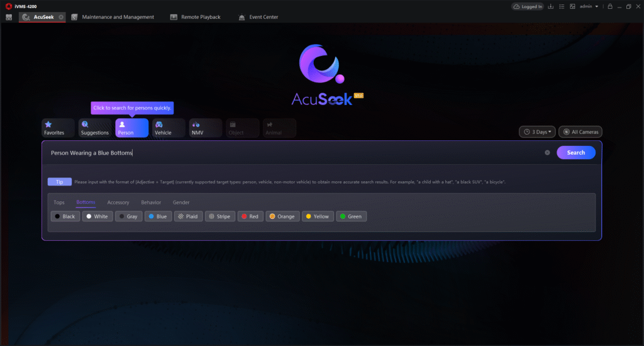
Task: Click the download icon in title bar
Action: pos(551,6)
